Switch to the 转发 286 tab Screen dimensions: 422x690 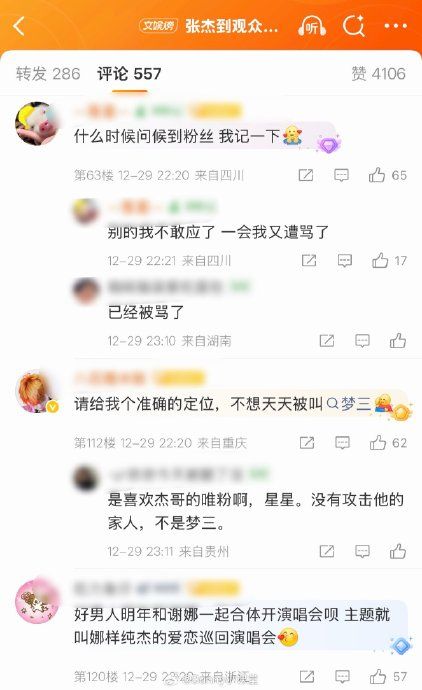pyautogui.click(x=48, y=73)
